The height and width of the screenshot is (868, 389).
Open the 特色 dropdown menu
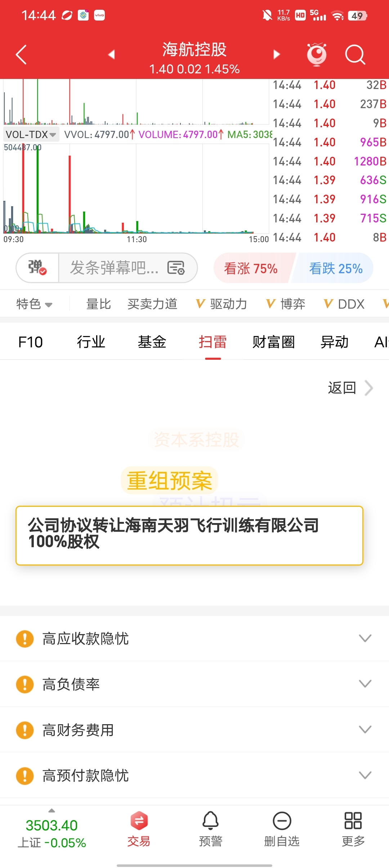pos(34,304)
